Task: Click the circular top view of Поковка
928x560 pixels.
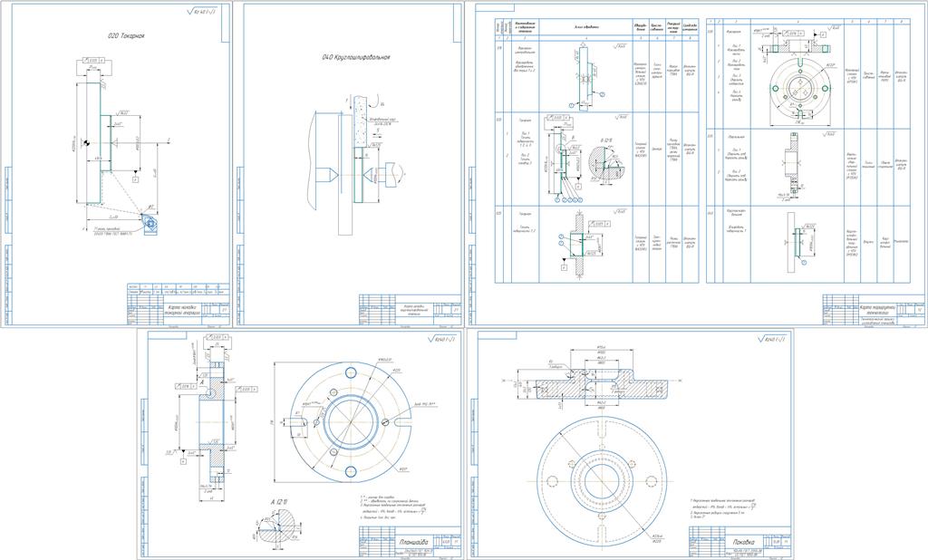Action: [x=600, y=479]
